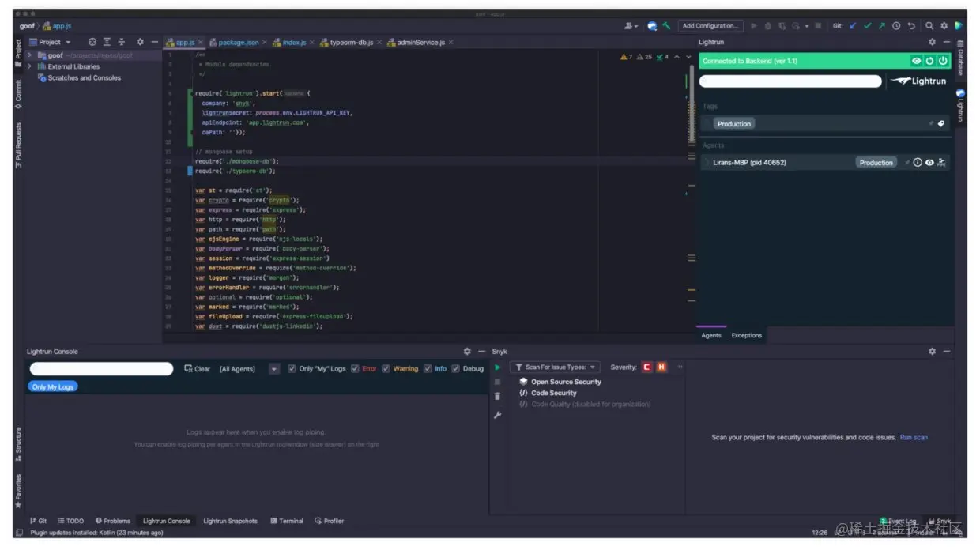Open IDE settings via the gear icon
980x554 pixels.
[945, 24]
